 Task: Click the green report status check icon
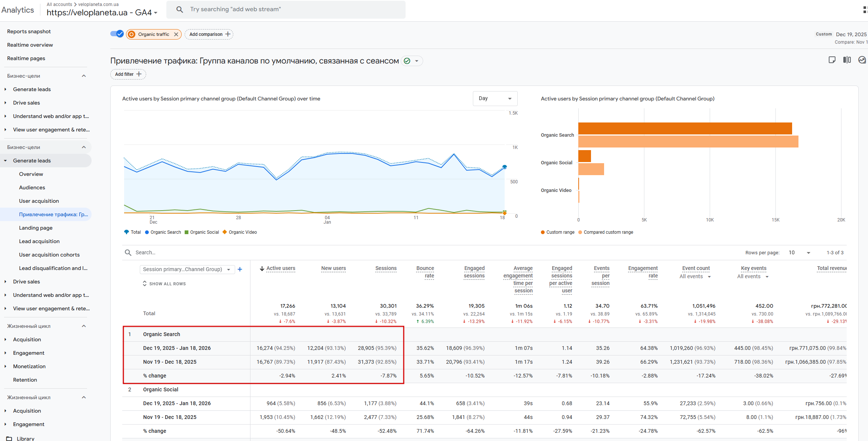(x=407, y=61)
